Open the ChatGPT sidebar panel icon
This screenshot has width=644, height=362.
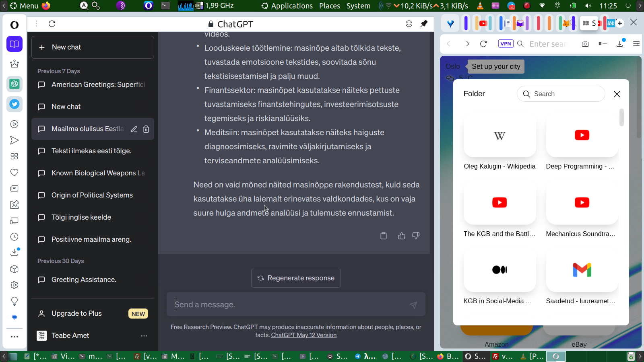tap(14, 84)
